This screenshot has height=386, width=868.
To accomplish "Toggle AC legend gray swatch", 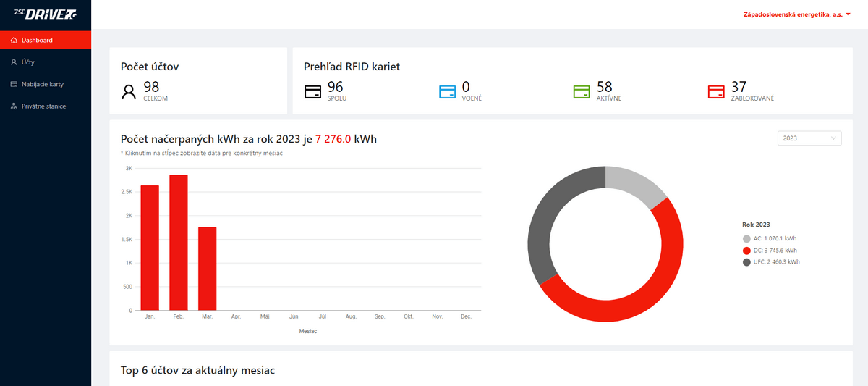I will tap(746, 238).
